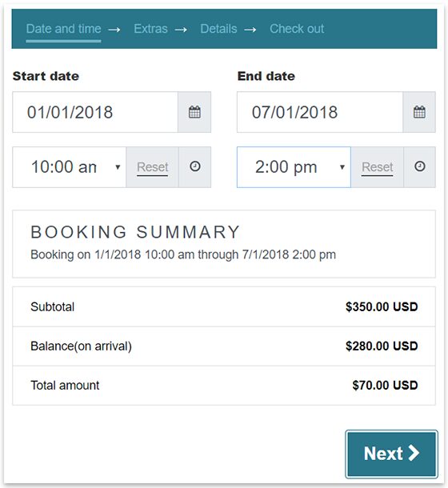This screenshot has height=488, width=448.
Task: Open the Start date calendar picker
Action: tap(194, 112)
